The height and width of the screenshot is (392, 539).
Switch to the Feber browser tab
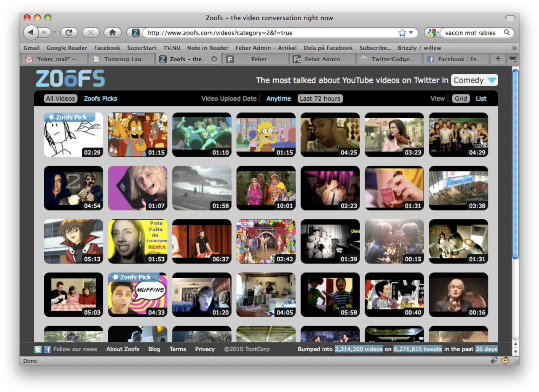[x=255, y=59]
